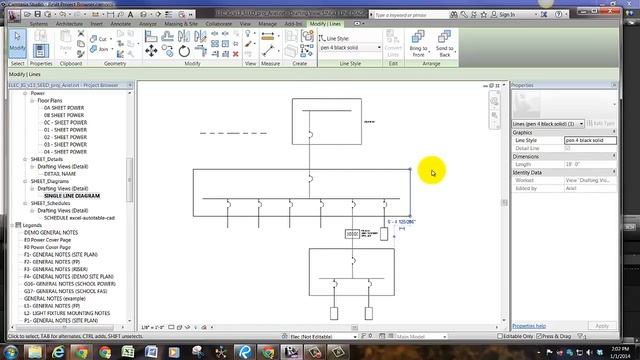Open the Manage ribbon tab
The image size is (640, 360).
[267, 24]
